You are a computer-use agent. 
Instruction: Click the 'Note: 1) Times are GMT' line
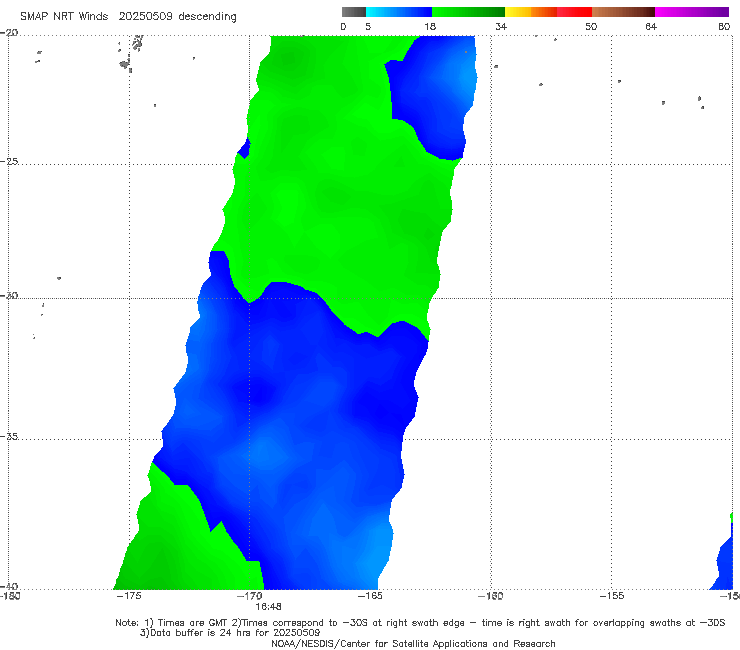420,623
